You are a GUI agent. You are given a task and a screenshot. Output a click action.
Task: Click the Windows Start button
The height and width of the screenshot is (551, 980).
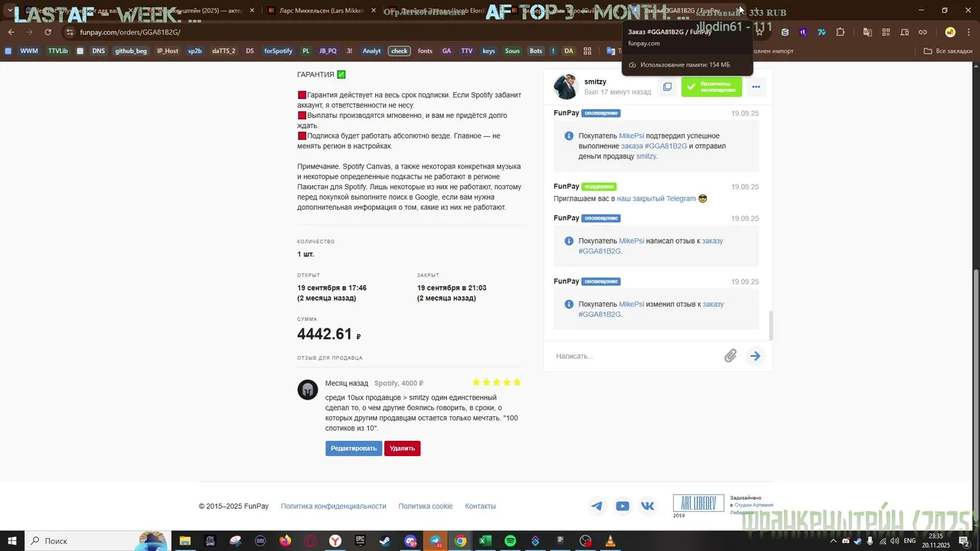point(11,541)
